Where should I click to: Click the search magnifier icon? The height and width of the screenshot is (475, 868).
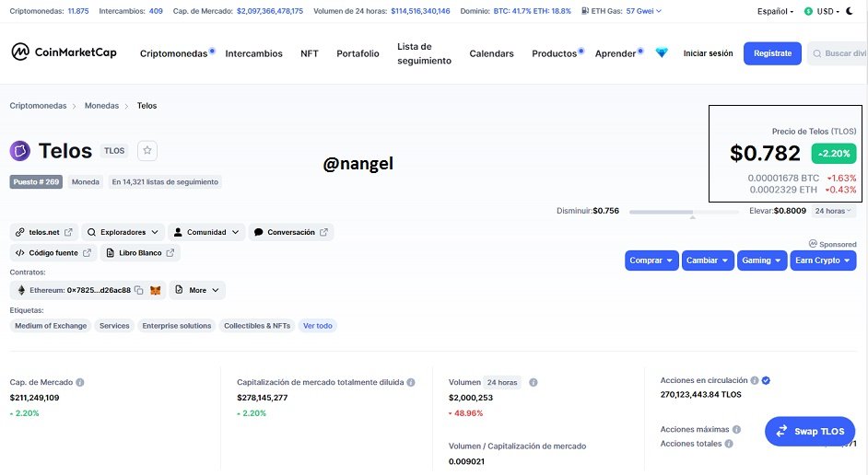[816, 53]
